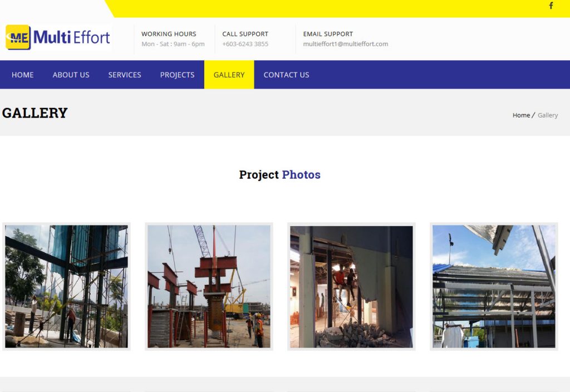Open the scaffolding glass building photo
This screenshot has width=570, height=392.
click(x=66, y=286)
